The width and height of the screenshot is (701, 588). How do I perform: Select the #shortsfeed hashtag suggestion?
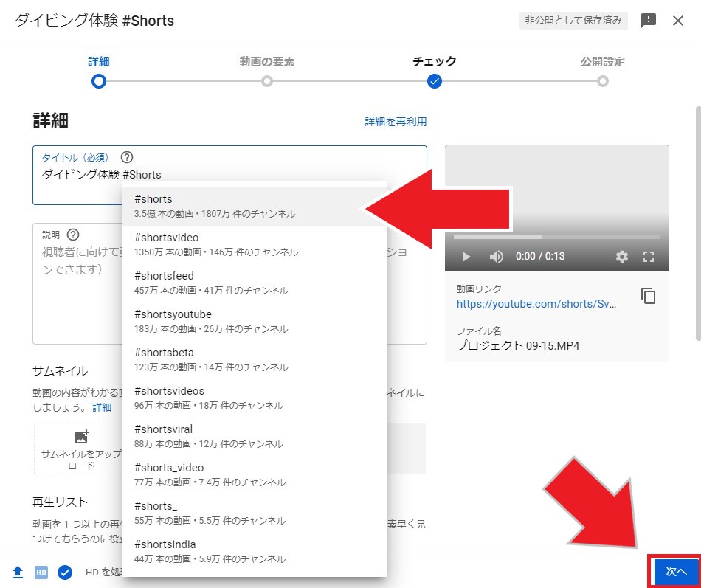[x=255, y=283]
